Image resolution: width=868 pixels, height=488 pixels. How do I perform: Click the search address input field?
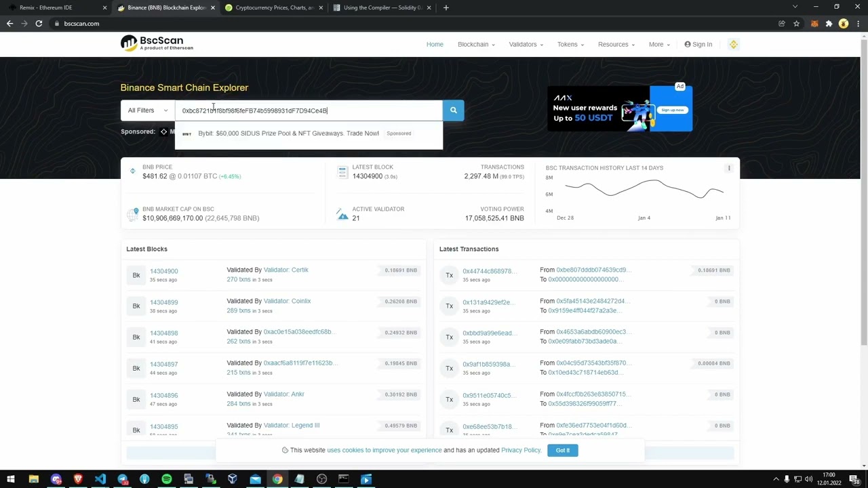pyautogui.click(x=309, y=110)
